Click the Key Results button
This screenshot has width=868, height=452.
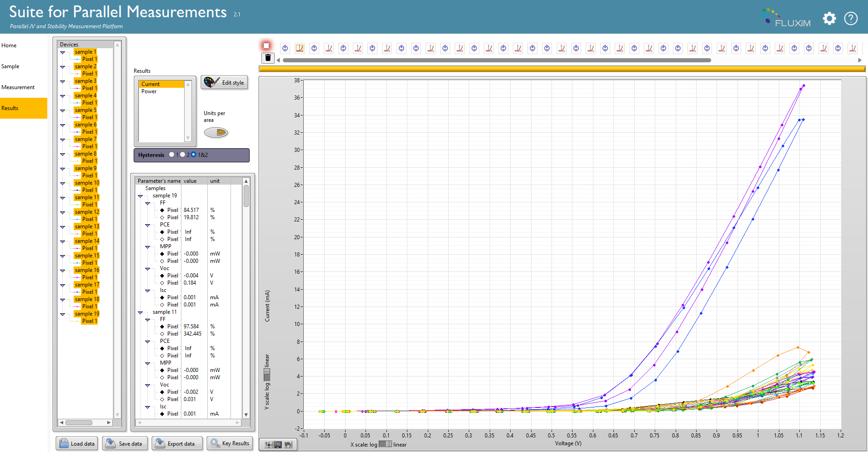click(230, 443)
